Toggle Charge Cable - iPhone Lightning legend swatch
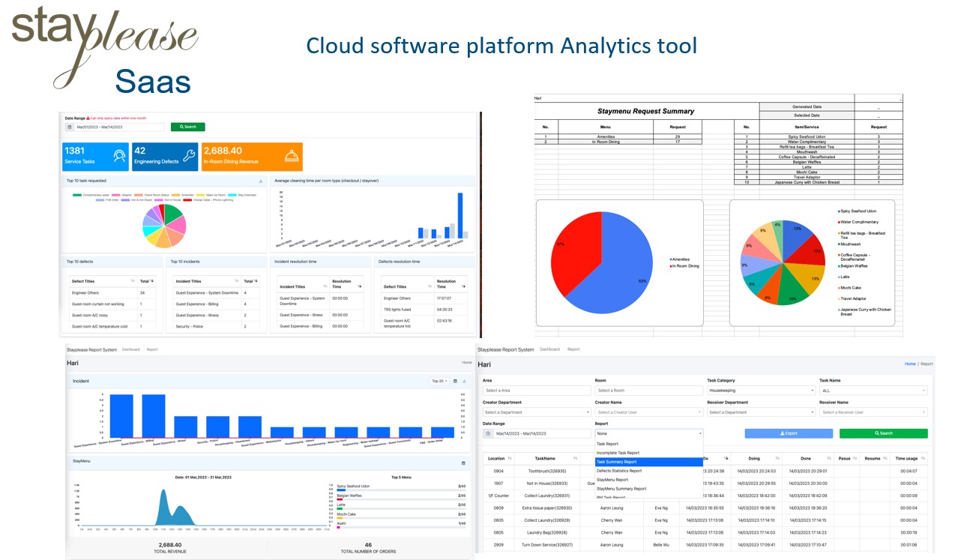The height and width of the screenshot is (560, 976). 188,200
